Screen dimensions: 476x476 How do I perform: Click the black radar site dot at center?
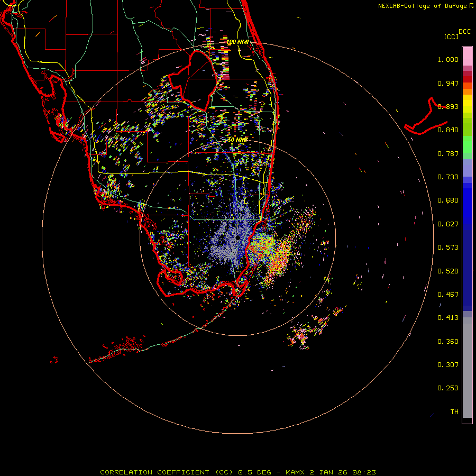click(238, 237)
